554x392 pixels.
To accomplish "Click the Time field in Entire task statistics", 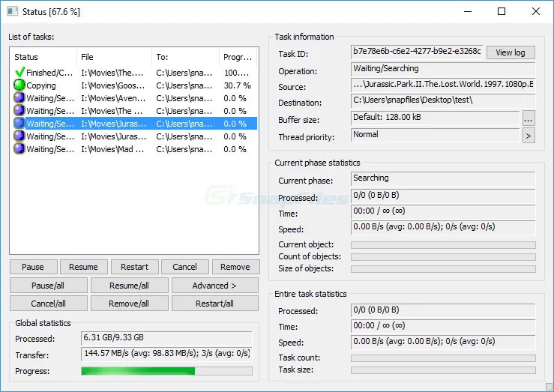I will 443,326.
